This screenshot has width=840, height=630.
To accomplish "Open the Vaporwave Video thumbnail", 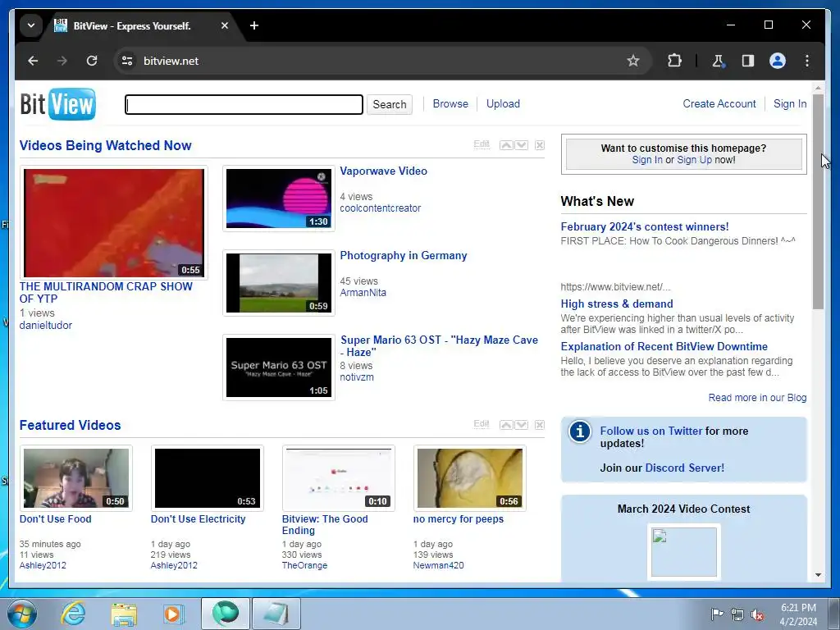I will point(279,199).
